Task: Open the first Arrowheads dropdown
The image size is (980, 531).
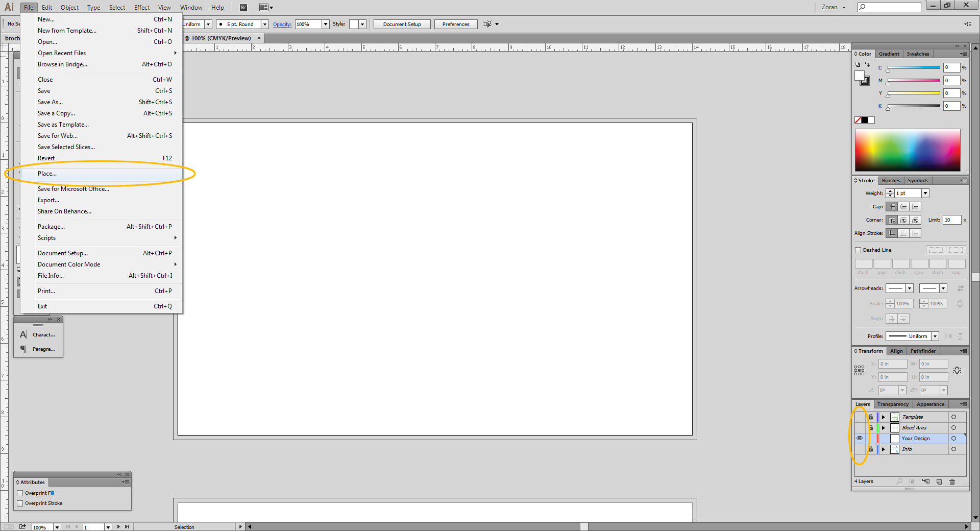Action: pos(909,288)
